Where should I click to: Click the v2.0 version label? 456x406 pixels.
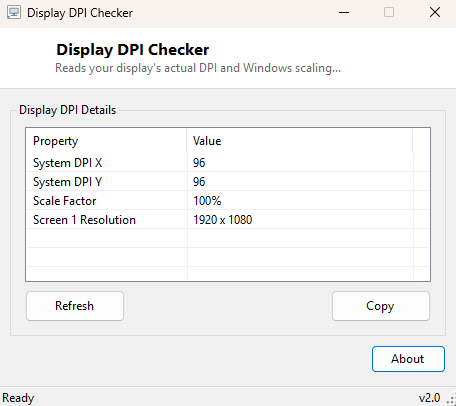click(x=429, y=398)
